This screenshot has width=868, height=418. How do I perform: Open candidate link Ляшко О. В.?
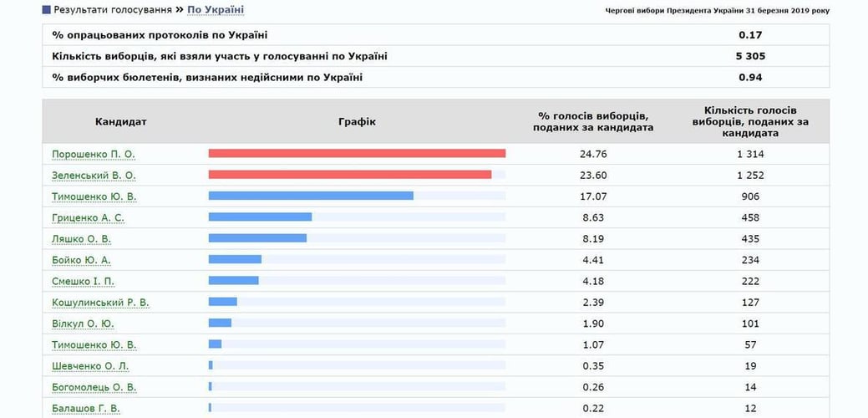point(82,239)
